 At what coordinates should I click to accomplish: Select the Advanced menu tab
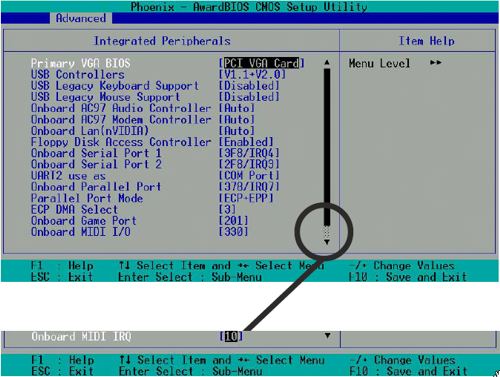[x=81, y=18]
